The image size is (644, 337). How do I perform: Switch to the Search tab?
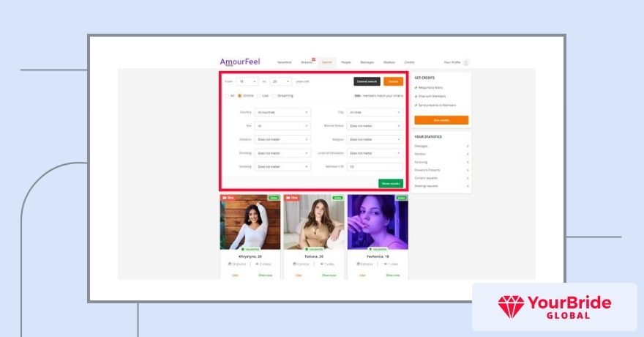[327, 62]
